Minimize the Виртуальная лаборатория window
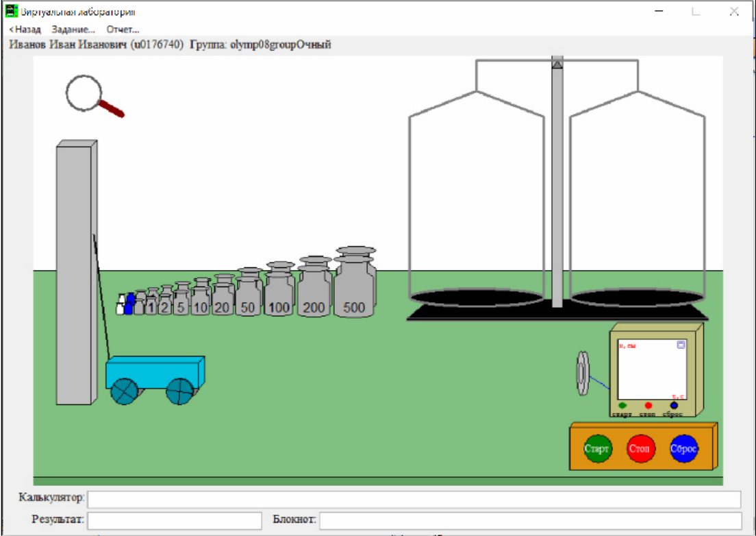This screenshot has width=756, height=536. (x=659, y=11)
